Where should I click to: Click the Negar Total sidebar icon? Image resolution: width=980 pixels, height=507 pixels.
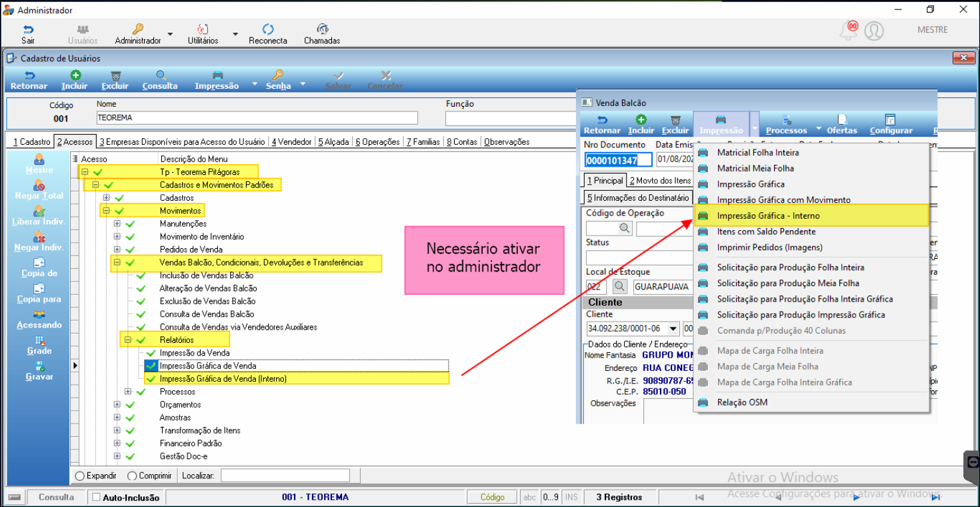[39, 185]
